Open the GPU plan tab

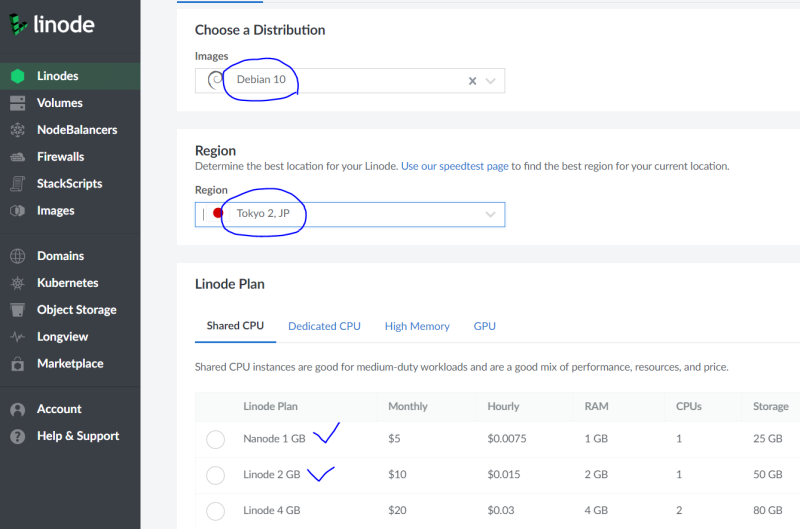click(484, 326)
